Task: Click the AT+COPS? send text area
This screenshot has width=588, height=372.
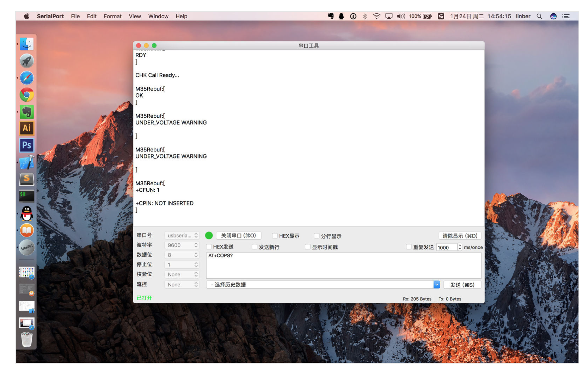Action: tap(344, 265)
